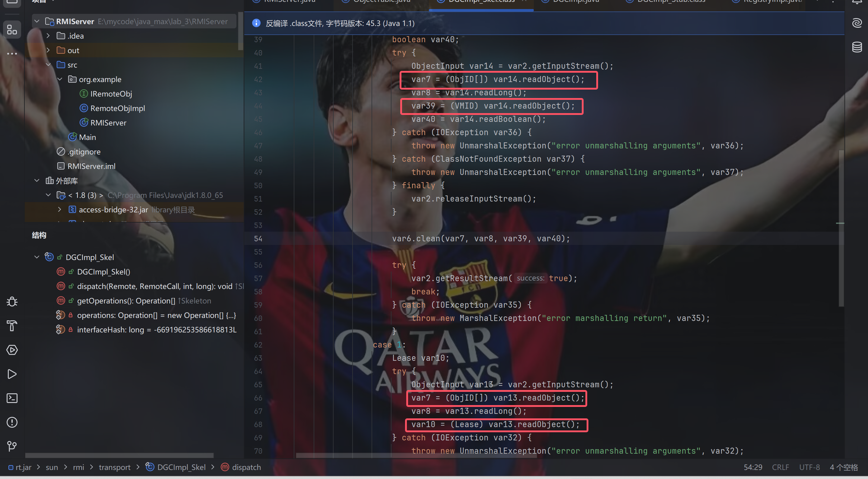868x479 pixels.
Task: Click rmi in the breadcrumb bar
Action: (78, 467)
